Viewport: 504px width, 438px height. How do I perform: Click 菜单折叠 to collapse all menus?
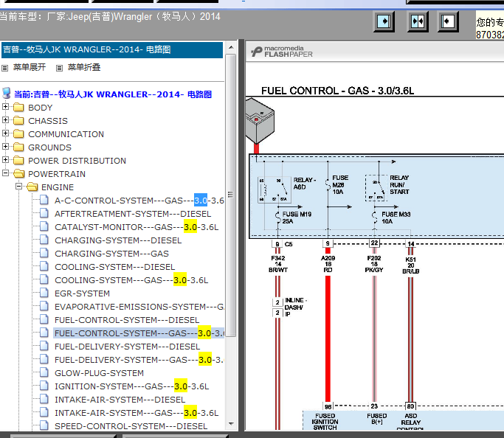point(84,67)
